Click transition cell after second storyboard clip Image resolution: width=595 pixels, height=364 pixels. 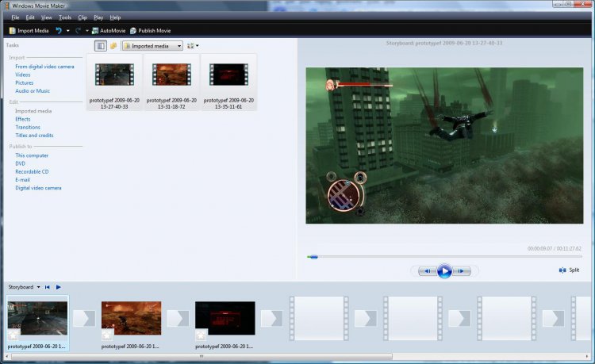[178, 319]
